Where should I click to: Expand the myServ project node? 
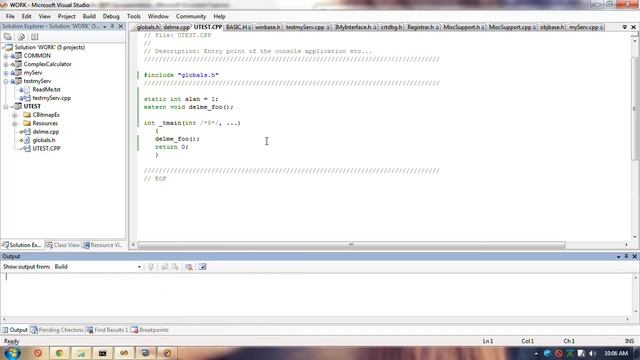(x=6, y=73)
